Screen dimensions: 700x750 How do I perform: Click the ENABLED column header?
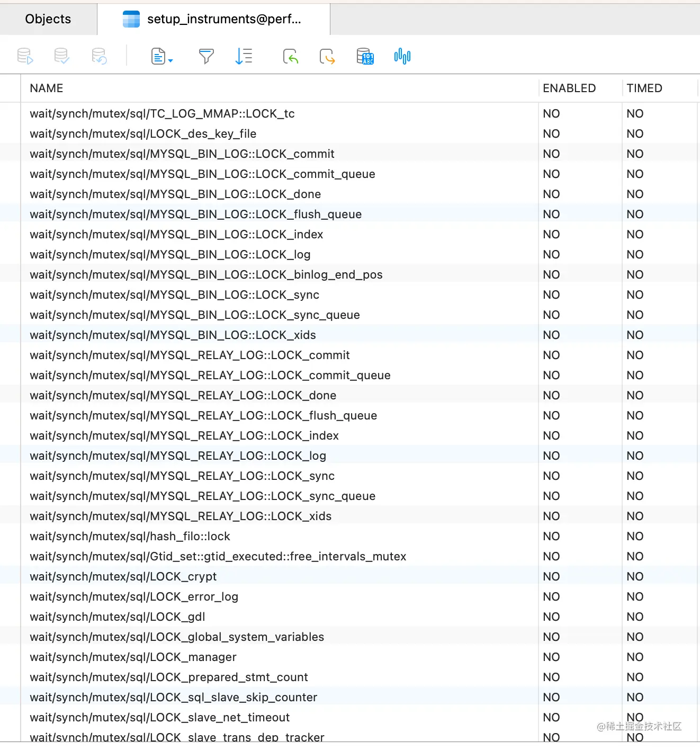tap(580, 88)
